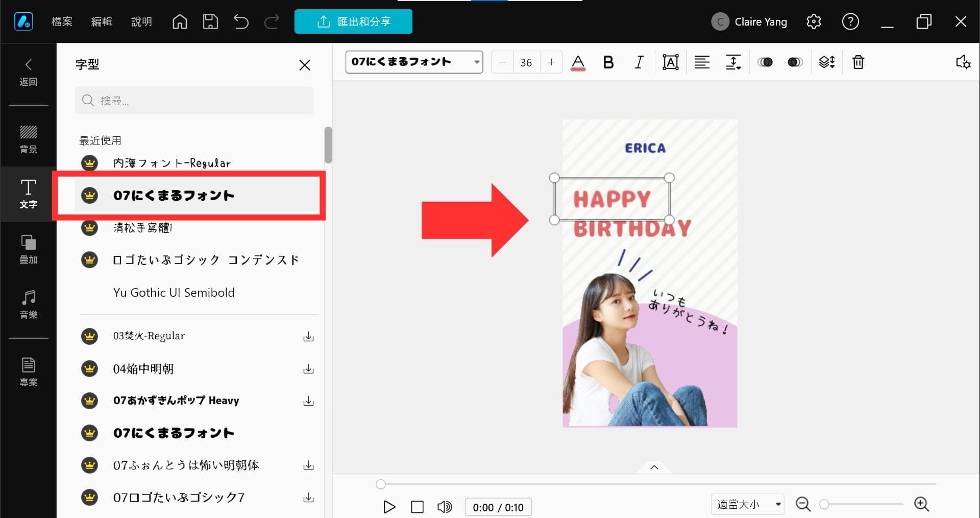Click the app logo icon

coord(23,21)
